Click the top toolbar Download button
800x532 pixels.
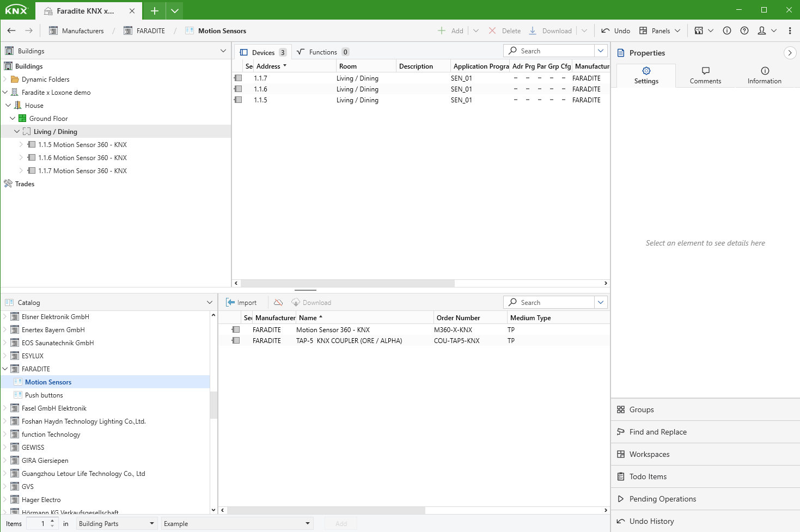pyautogui.click(x=551, y=30)
